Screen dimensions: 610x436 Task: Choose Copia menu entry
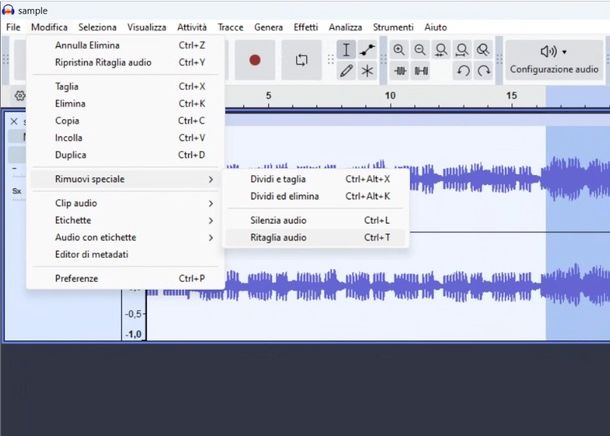coord(125,121)
